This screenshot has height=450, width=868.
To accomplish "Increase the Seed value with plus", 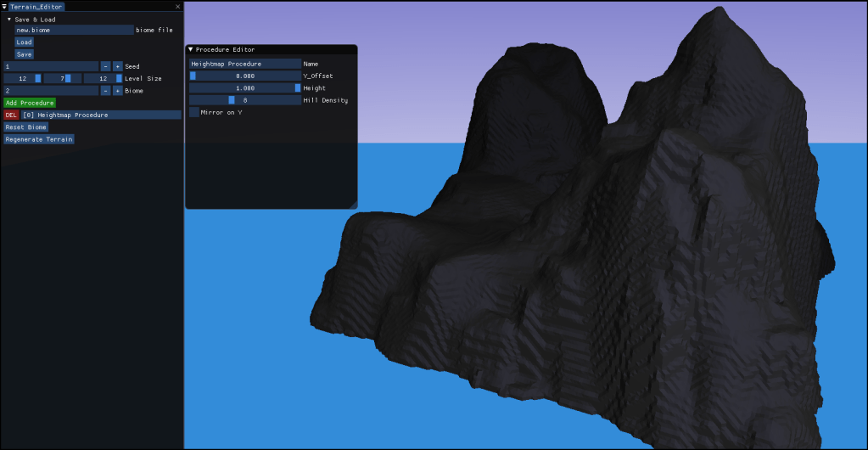I will pos(117,66).
